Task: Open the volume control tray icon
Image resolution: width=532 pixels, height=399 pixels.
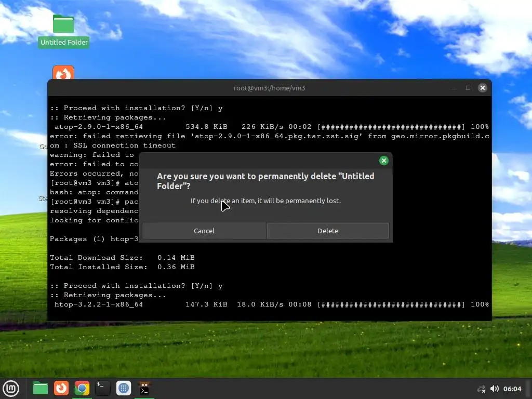Action: coord(495,389)
